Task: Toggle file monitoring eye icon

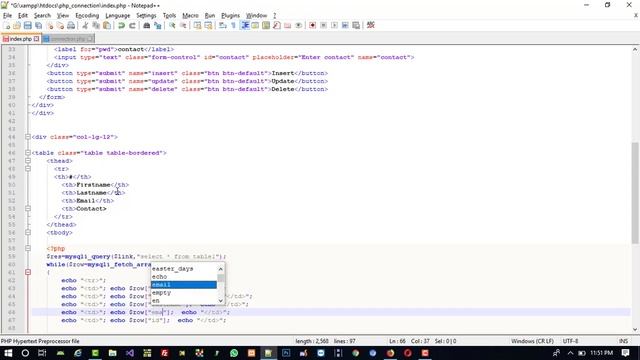Action: coord(298,25)
